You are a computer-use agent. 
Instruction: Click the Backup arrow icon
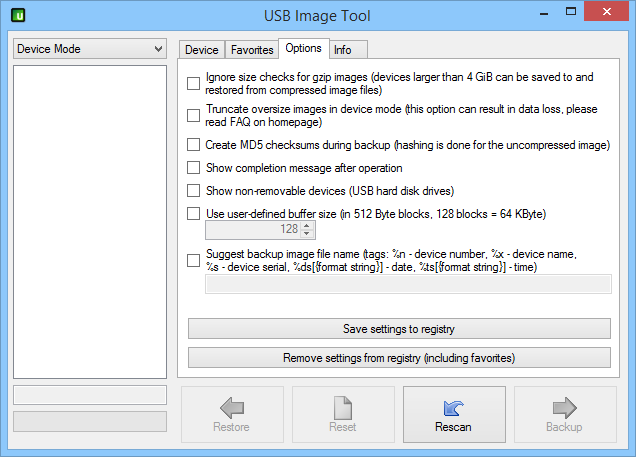(565, 408)
